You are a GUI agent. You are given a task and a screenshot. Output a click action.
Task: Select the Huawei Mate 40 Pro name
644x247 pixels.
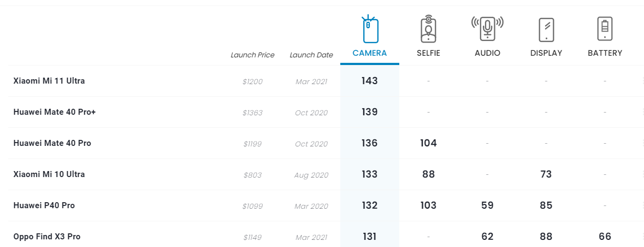click(52, 143)
